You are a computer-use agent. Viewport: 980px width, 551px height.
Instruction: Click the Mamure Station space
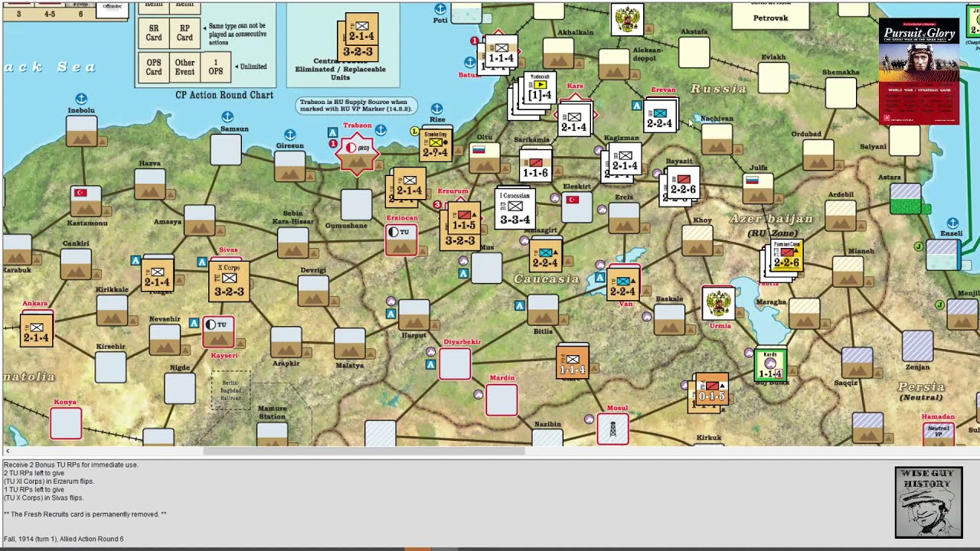coord(272,433)
